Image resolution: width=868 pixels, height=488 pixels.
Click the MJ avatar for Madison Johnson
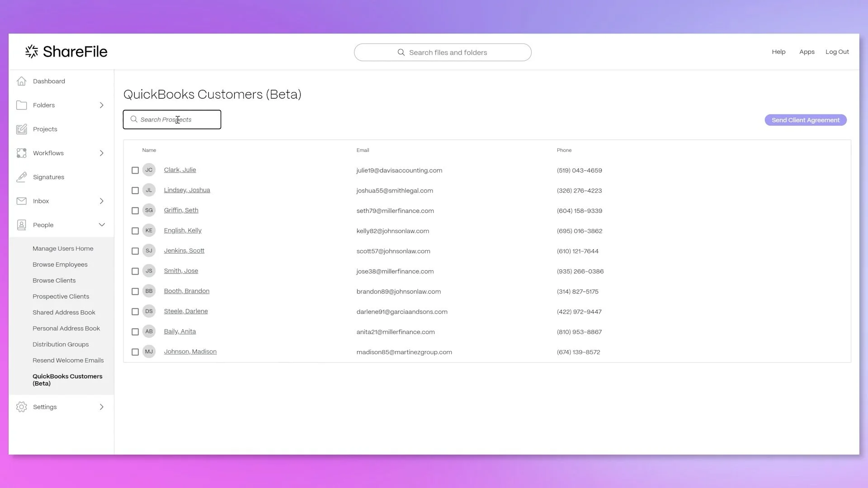tap(149, 352)
